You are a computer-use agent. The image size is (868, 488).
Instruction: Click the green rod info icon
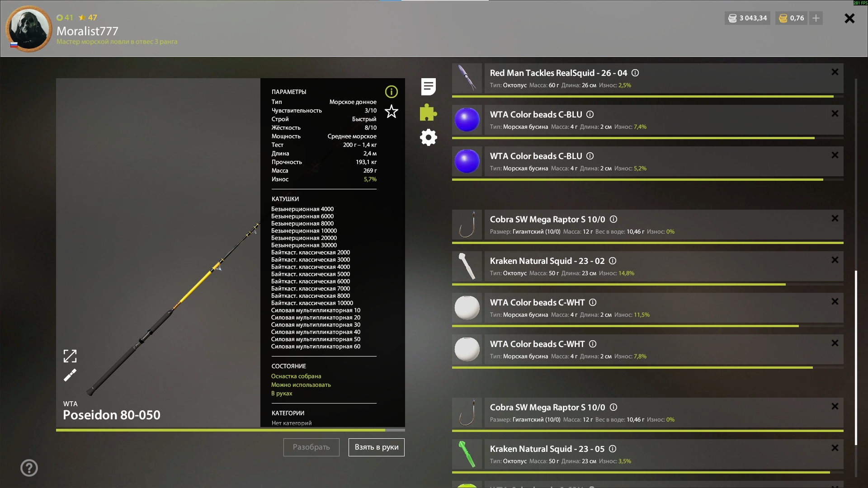[x=391, y=92]
